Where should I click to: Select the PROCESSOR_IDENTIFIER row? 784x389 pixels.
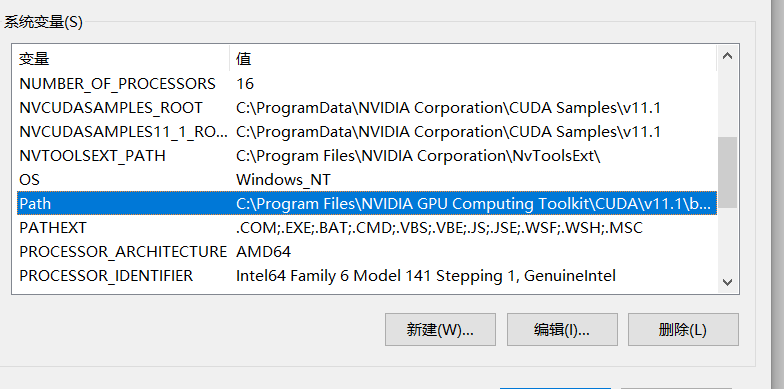click(366, 276)
